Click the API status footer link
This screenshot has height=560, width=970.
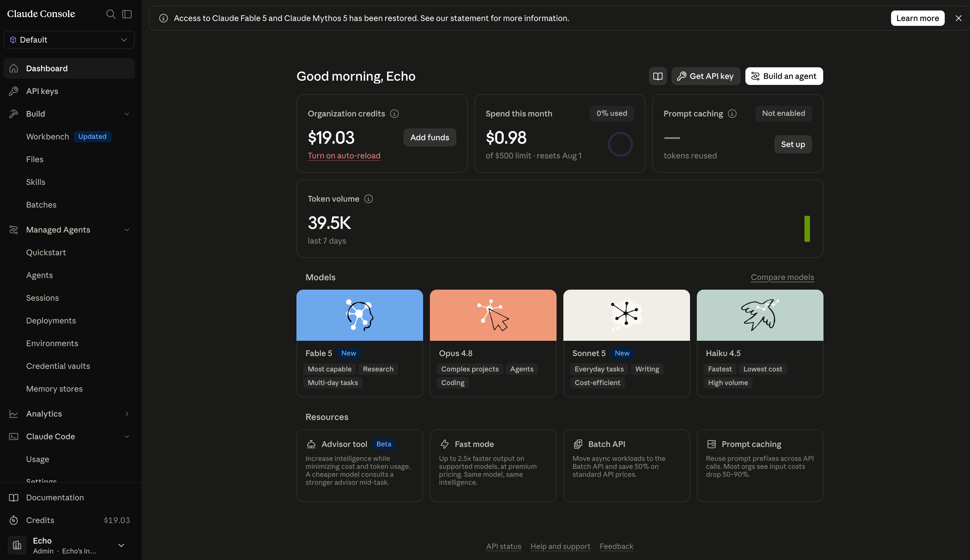click(x=504, y=546)
